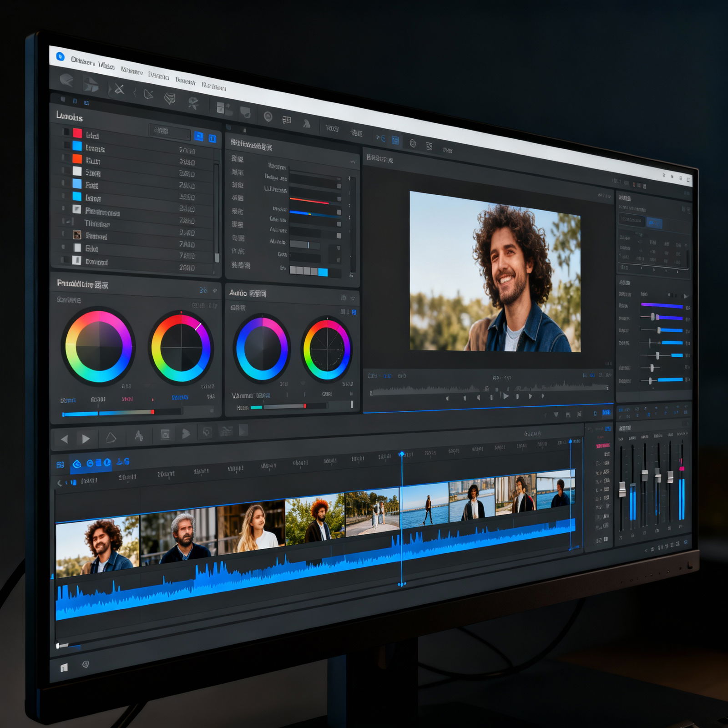The width and height of the screenshot is (728, 728).
Task: Collapse the panel using chevron right of Looks list
Action: click(353, 162)
